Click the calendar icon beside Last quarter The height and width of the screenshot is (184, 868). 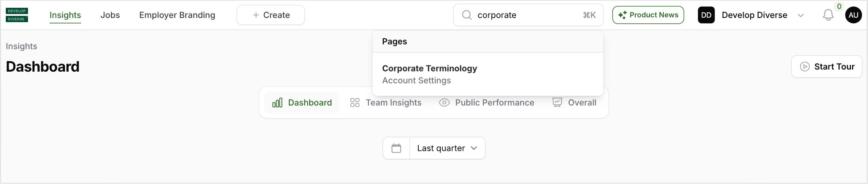pyautogui.click(x=396, y=148)
